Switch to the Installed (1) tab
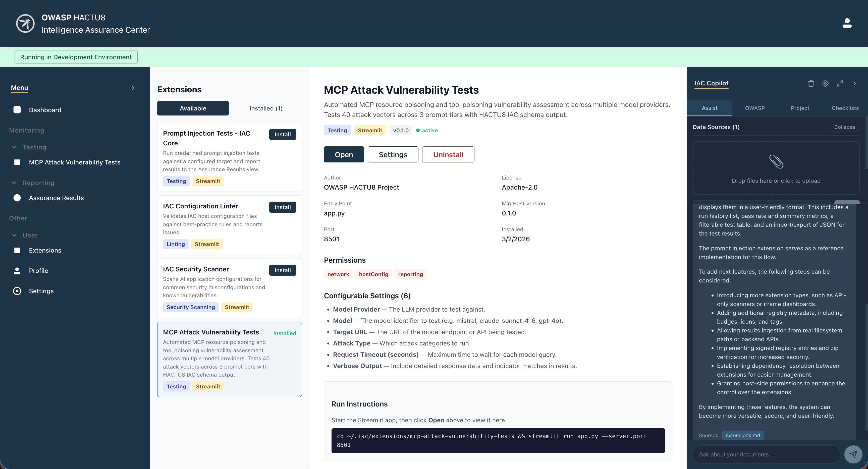 coord(266,108)
